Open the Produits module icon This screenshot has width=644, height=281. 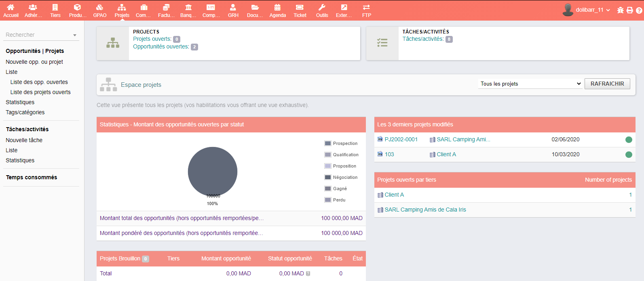[x=78, y=7]
